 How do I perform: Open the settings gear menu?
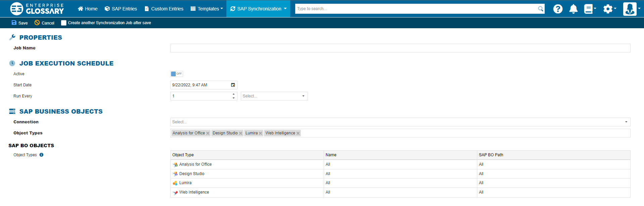(608, 9)
